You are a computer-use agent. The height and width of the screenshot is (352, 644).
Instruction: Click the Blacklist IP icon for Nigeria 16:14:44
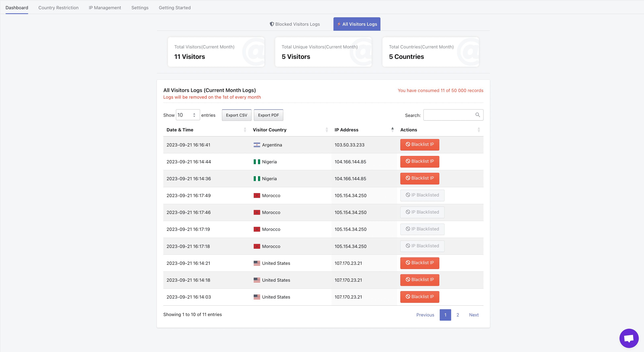click(x=419, y=161)
